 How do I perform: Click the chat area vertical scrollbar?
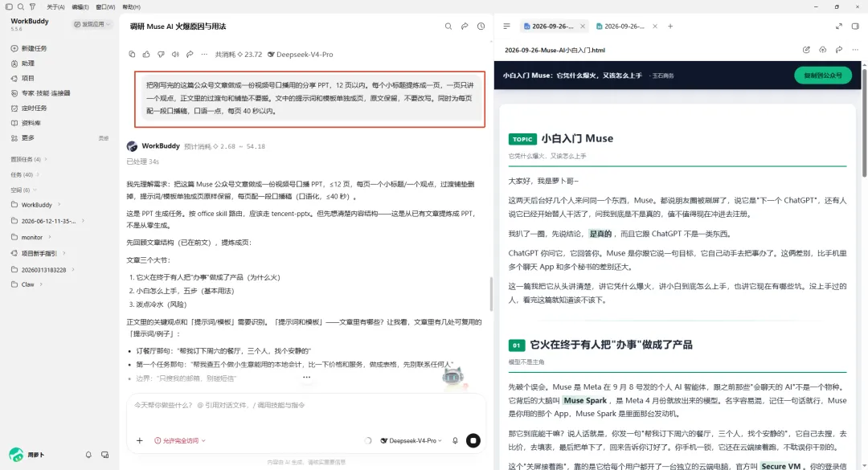[x=490, y=293]
